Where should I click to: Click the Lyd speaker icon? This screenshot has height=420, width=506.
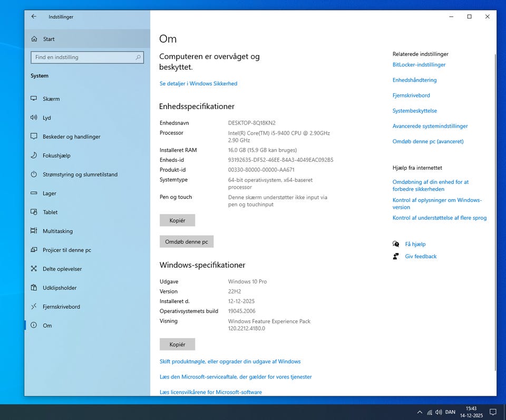pyautogui.click(x=34, y=118)
